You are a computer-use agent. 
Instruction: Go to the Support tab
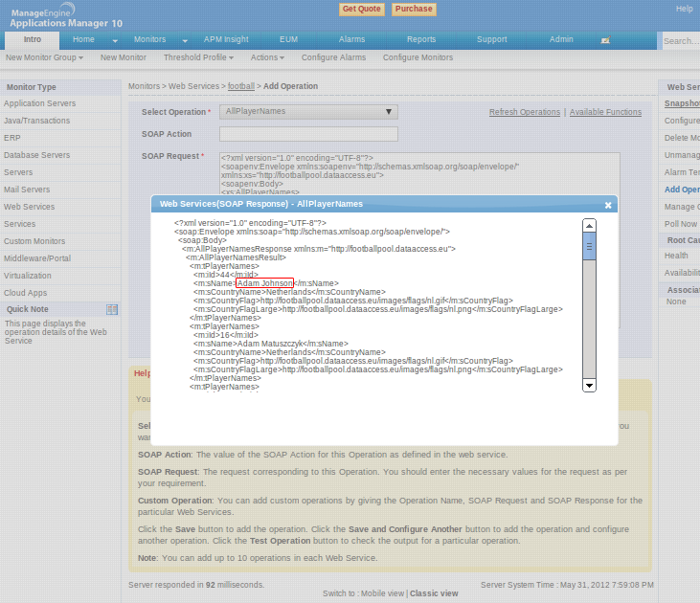pos(491,39)
